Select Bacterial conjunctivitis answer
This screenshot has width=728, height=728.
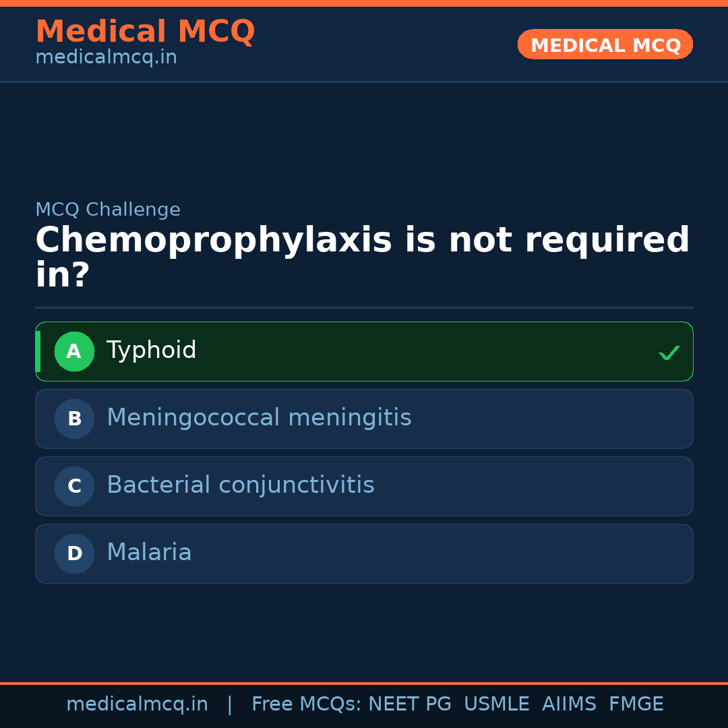pyautogui.click(x=240, y=485)
